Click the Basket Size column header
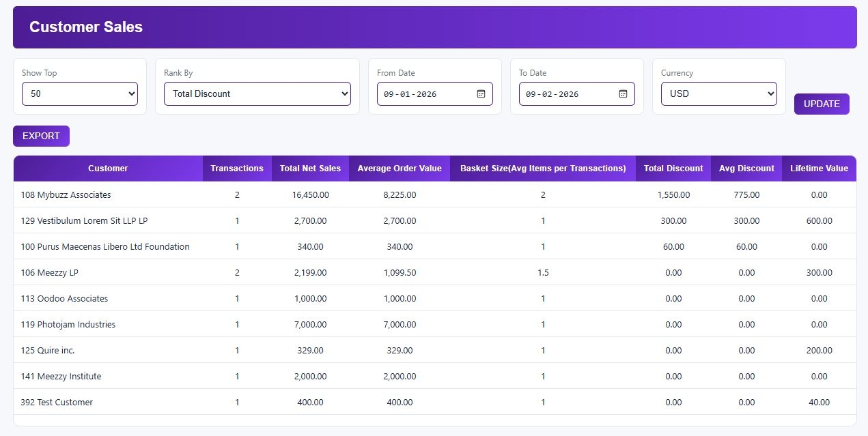The height and width of the screenshot is (436, 868). tap(542, 169)
